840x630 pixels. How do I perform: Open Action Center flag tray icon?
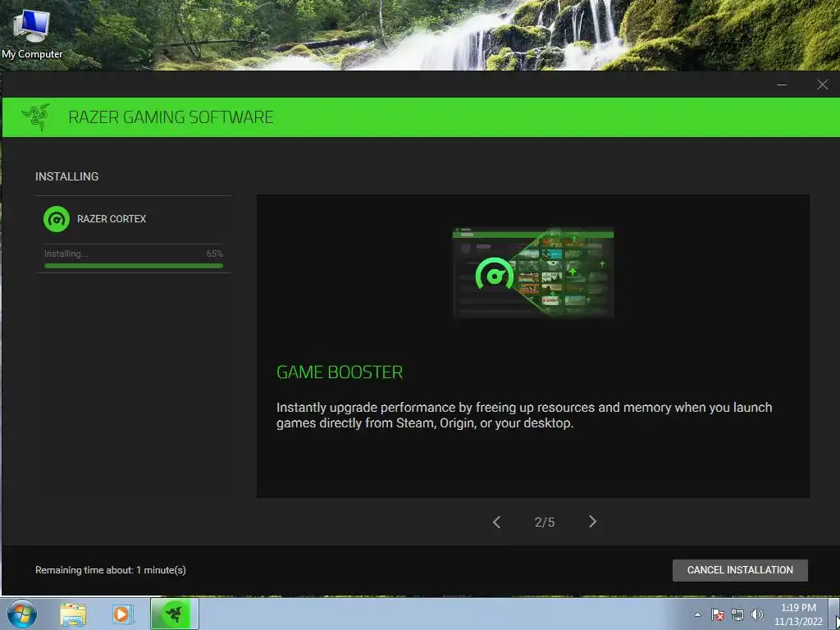click(718, 614)
